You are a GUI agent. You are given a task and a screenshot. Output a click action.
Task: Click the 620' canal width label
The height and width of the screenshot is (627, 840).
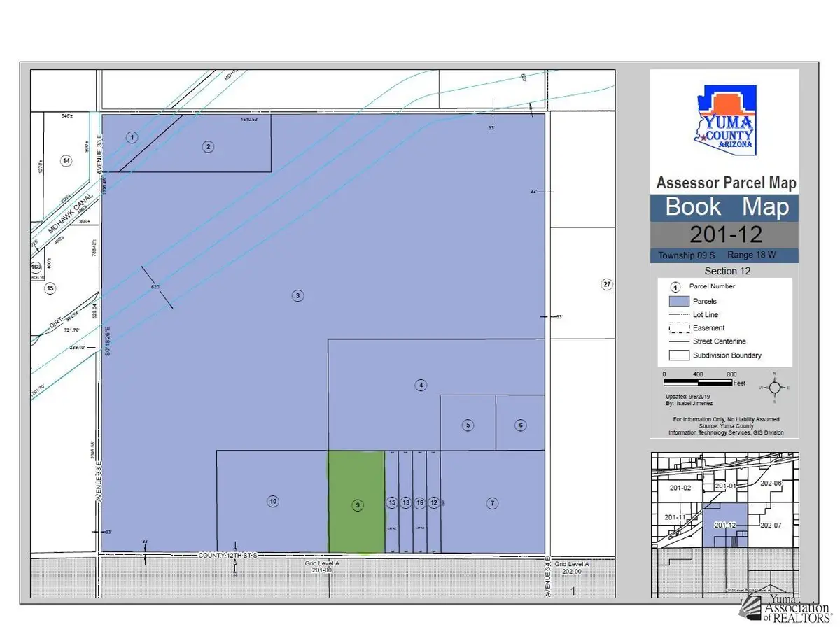(157, 287)
